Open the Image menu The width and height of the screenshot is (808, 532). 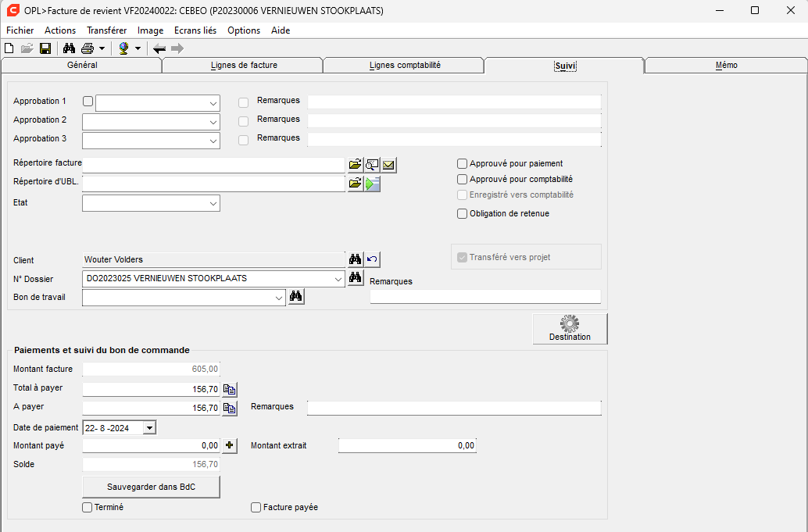(x=151, y=30)
